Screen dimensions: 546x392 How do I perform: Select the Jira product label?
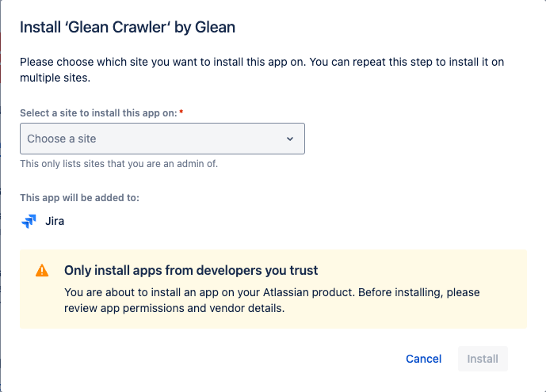(x=55, y=221)
